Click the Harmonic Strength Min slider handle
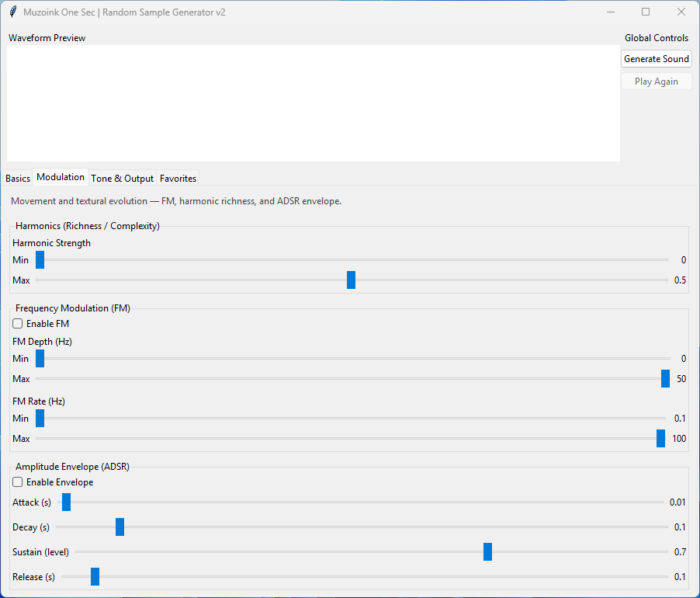Viewport: 700px width, 598px height. coord(40,260)
